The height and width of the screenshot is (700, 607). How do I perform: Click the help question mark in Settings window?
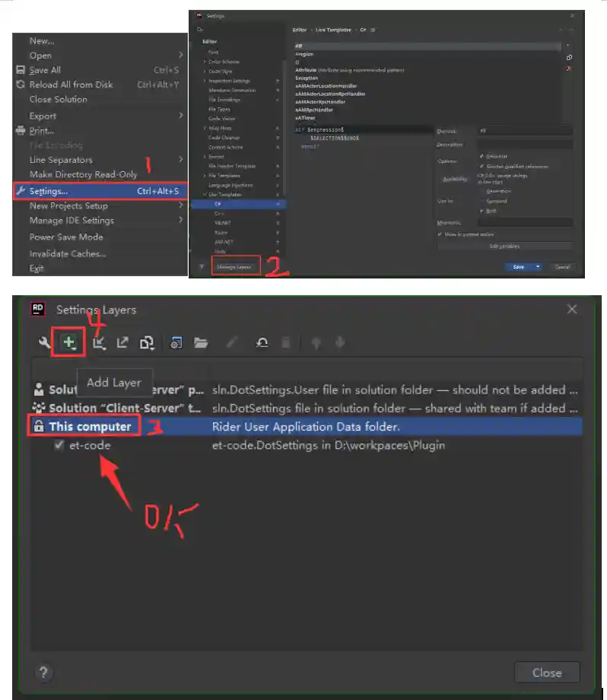202,267
